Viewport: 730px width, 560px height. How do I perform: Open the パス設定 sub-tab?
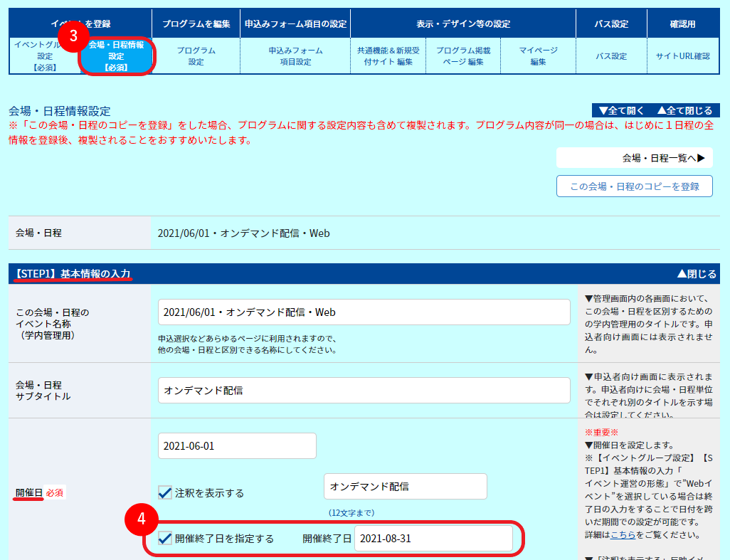611,56
